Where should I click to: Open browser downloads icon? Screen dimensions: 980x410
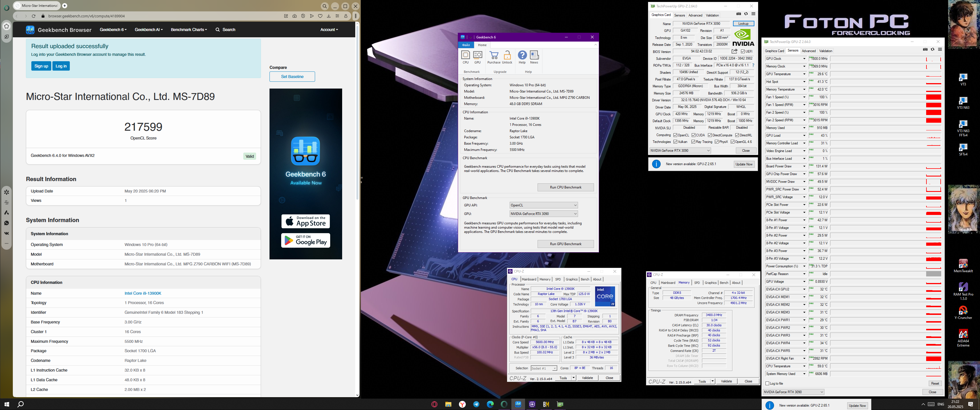coord(329,16)
